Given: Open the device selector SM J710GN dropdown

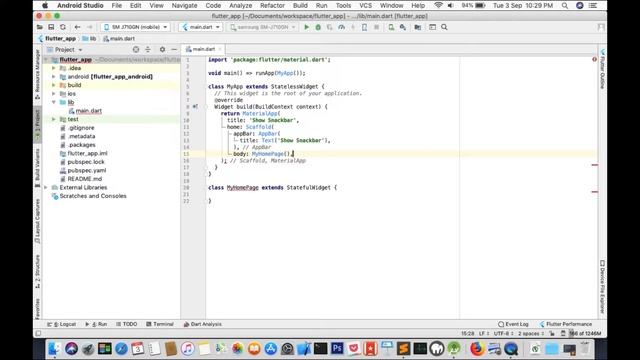Looking at the screenshot, I should [136, 27].
